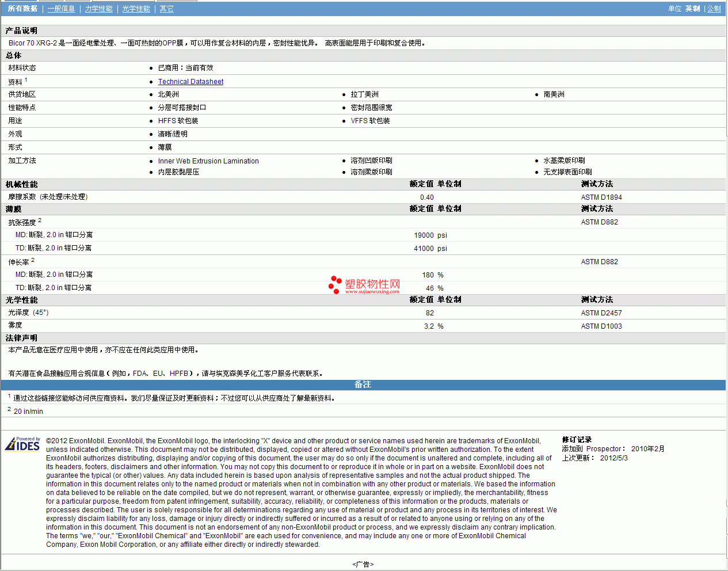Click the 光泽度 (45°) row label
Screen dimensions: 728x571
[x=28, y=313]
